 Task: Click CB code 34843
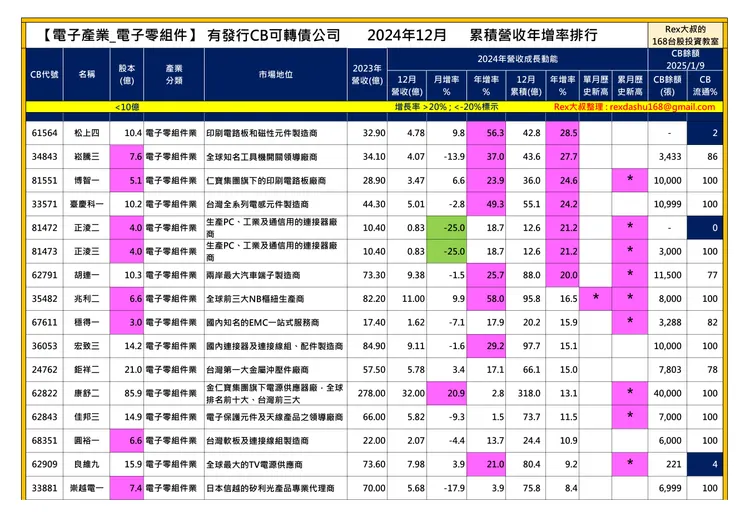(x=44, y=157)
